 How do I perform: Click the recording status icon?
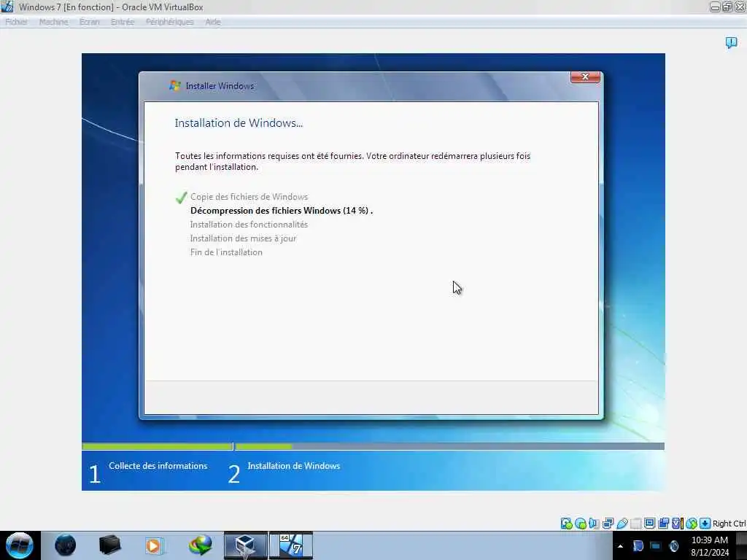pyautogui.click(x=663, y=524)
